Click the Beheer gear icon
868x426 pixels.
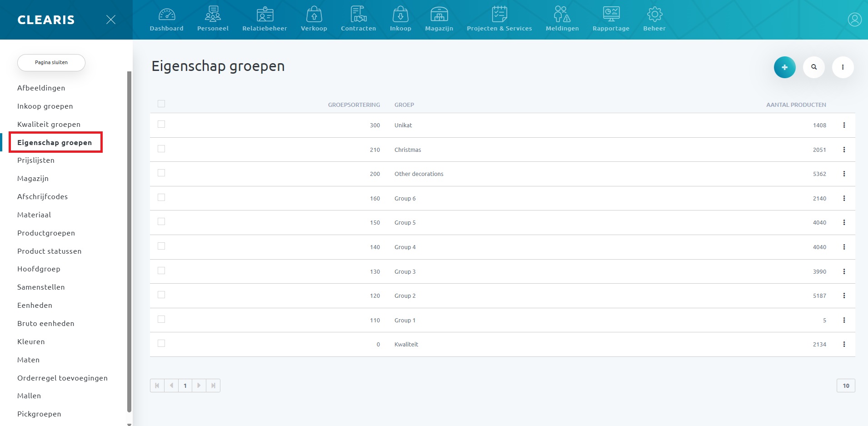coord(654,15)
